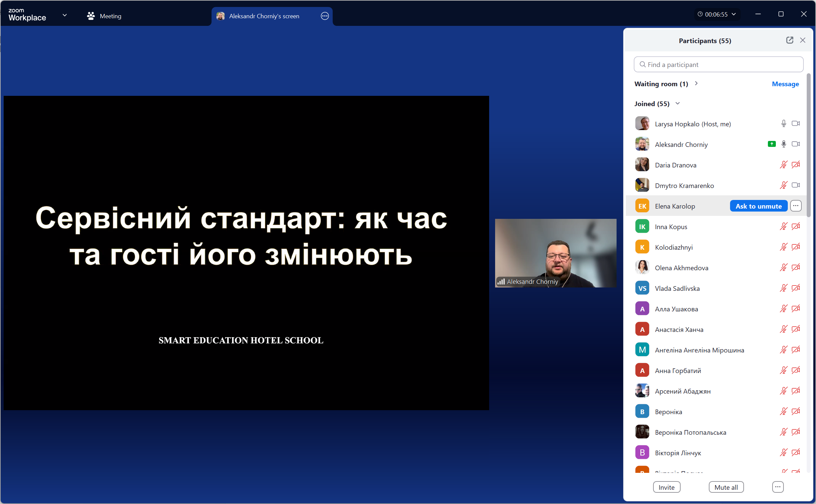Close the Participants panel
Viewport: 816px width, 504px height.
point(802,40)
